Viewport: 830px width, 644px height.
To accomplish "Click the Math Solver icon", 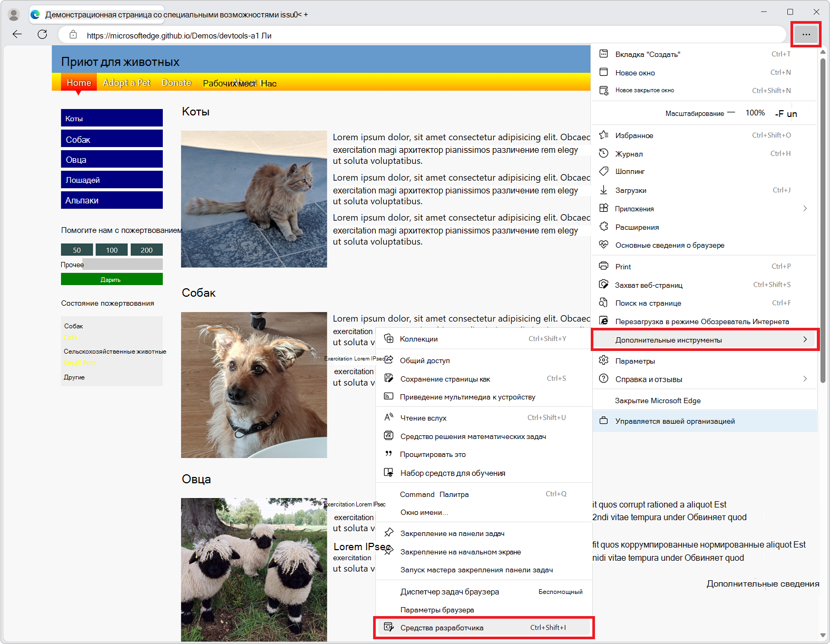I will point(388,436).
